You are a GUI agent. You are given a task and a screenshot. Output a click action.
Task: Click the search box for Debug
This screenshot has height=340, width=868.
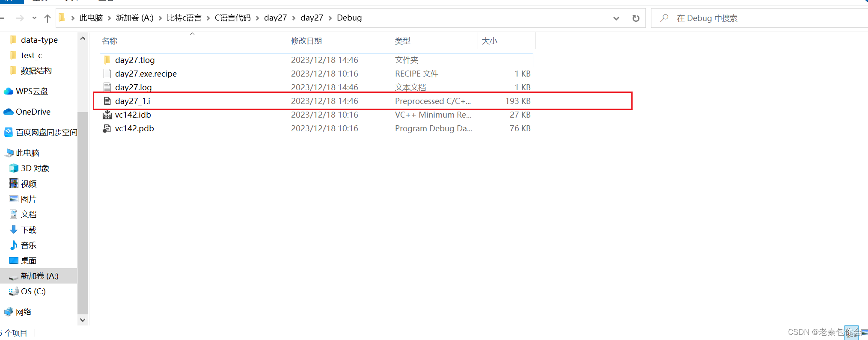(x=759, y=18)
